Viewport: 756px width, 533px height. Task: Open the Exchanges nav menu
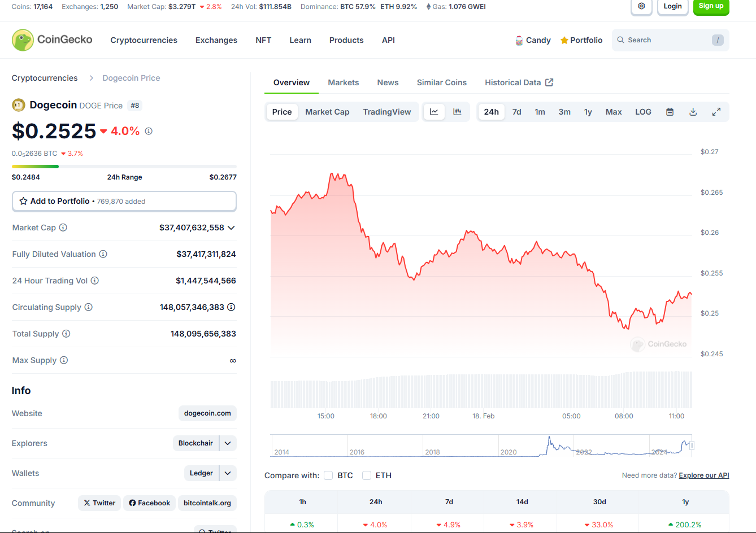(216, 40)
